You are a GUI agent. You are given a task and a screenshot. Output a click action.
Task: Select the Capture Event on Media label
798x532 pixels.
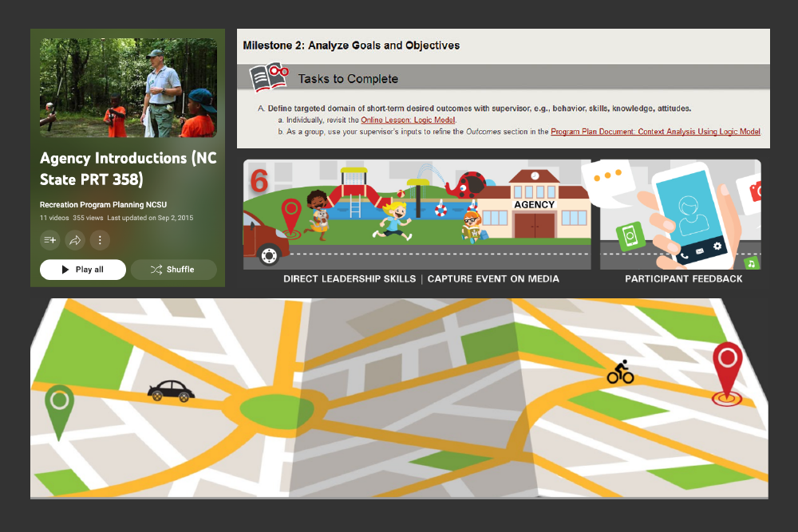[x=493, y=279]
